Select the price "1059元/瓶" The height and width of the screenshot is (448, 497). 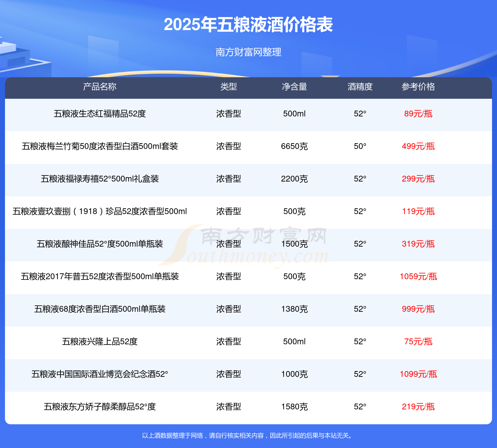(418, 276)
